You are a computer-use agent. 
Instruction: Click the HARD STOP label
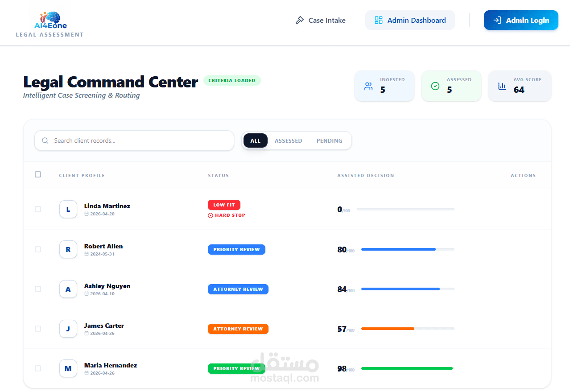click(x=230, y=215)
